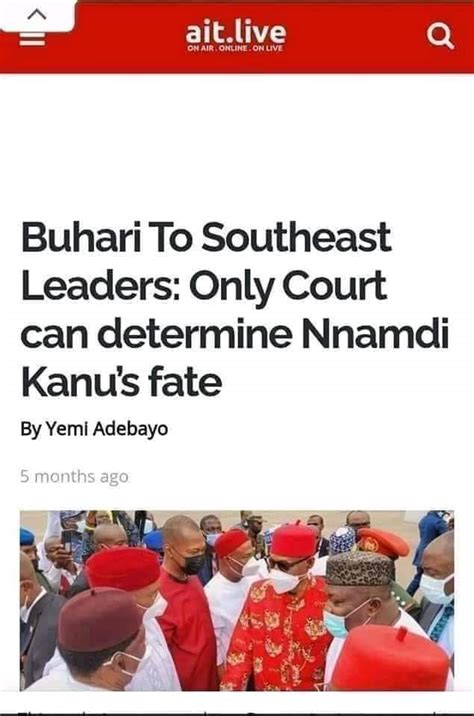Collapse the upward chevron tab
474x716 pixels.
click(37, 15)
